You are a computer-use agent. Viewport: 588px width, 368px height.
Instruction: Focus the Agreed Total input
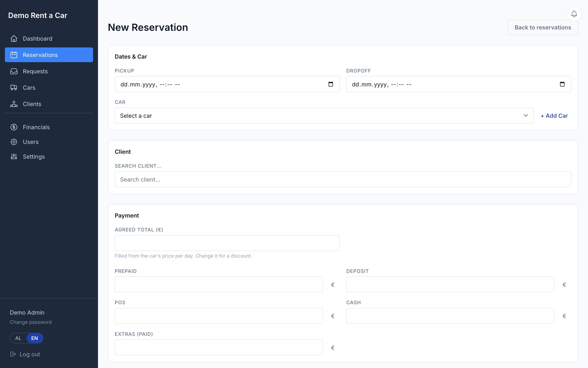(227, 243)
